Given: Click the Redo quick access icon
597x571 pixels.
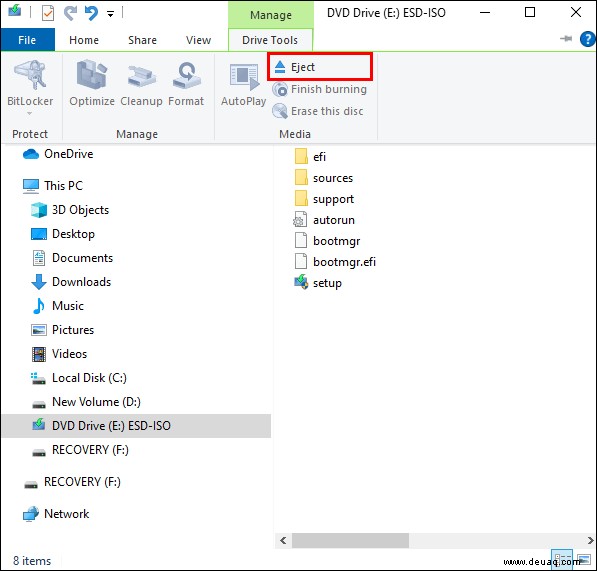Looking at the screenshot, I should point(70,14).
